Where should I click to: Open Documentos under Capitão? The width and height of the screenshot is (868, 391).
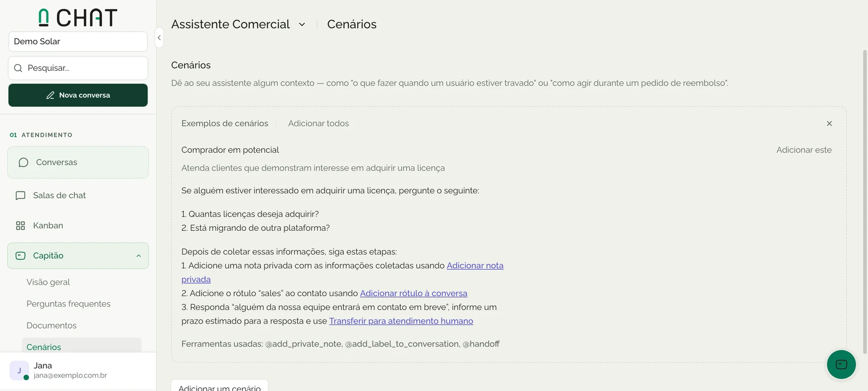click(x=52, y=325)
